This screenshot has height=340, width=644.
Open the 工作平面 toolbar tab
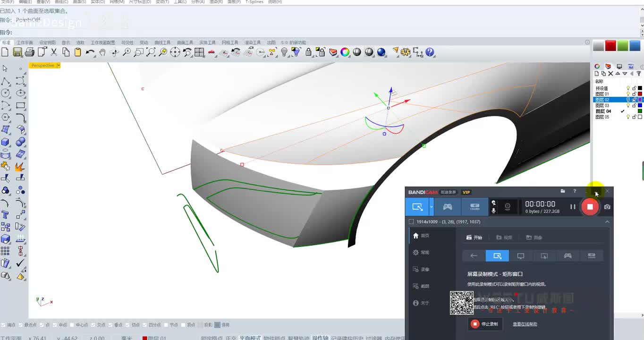pos(25,42)
